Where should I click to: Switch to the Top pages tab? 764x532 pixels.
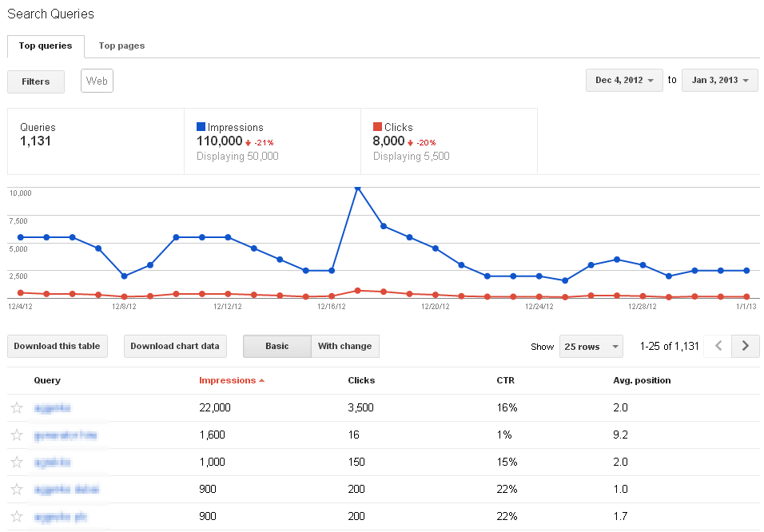click(121, 46)
